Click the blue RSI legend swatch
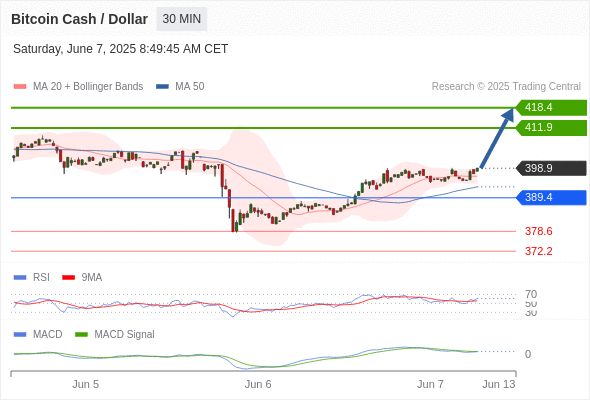This screenshot has width=590, height=400. pos(20,278)
